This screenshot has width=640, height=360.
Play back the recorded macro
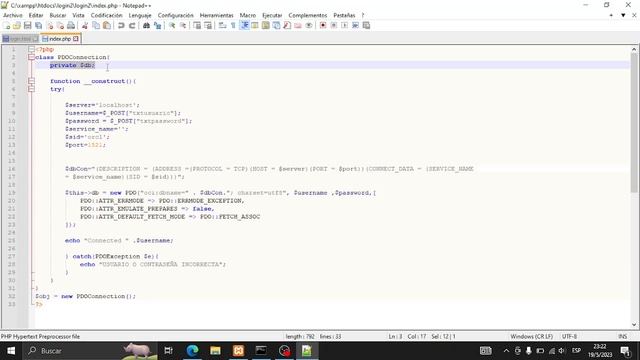click(344, 26)
